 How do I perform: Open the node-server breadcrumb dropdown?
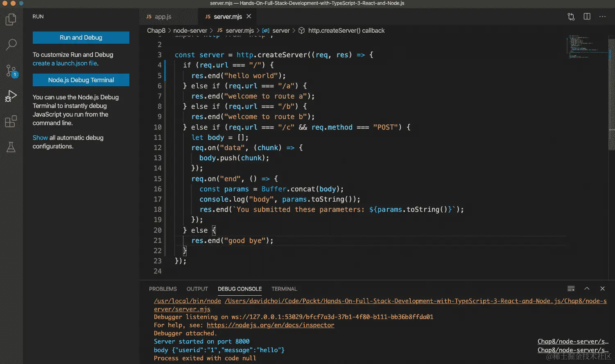[190, 30]
